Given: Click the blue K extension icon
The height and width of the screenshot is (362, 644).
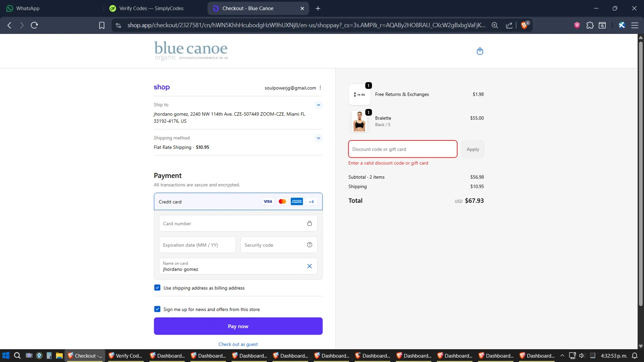Looking at the screenshot, I should pyautogui.click(x=622, y=25).
